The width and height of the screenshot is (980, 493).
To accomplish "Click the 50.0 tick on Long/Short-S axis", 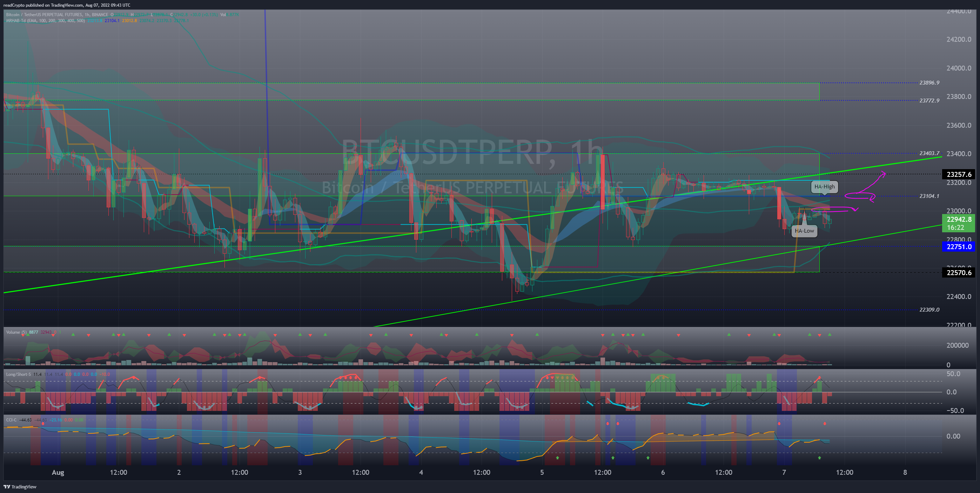I will (x=953, y=374).
